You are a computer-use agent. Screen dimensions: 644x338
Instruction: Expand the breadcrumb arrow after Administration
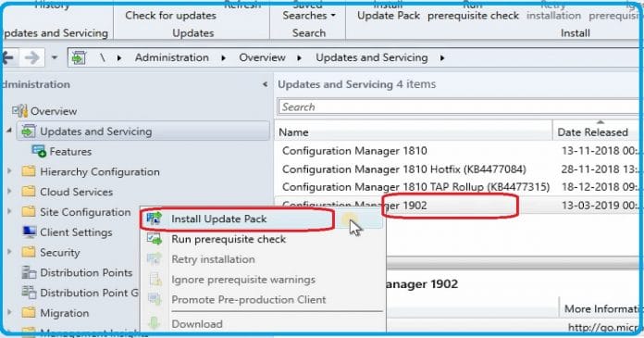(223, 58)
